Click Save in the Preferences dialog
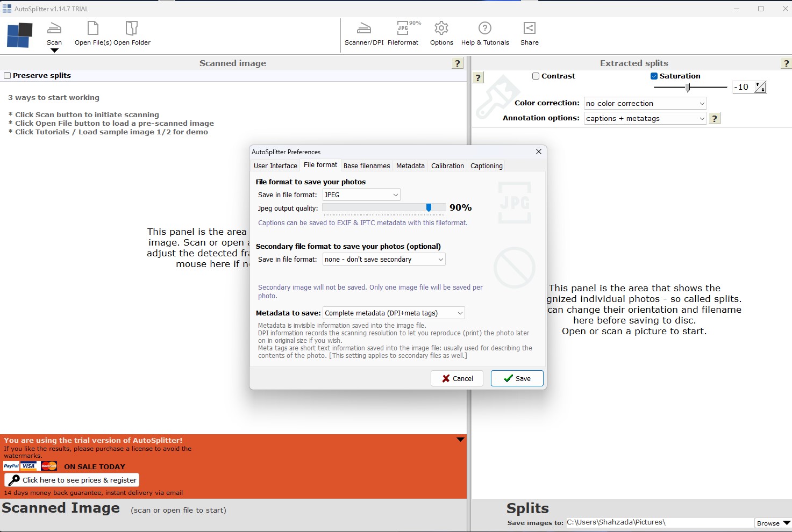The width and height of the screenshot is (792, 532). pos(517,378)
